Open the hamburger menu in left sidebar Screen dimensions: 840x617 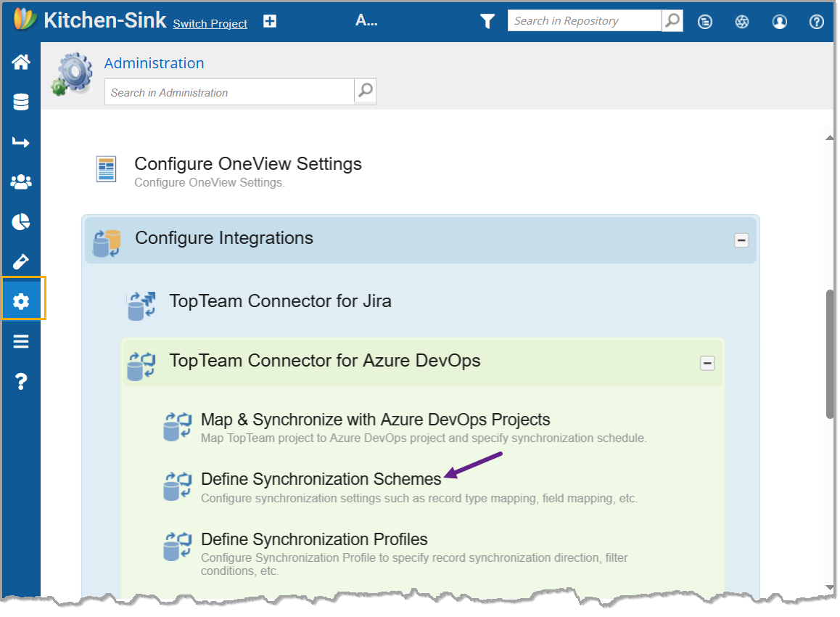coord(21,341)
